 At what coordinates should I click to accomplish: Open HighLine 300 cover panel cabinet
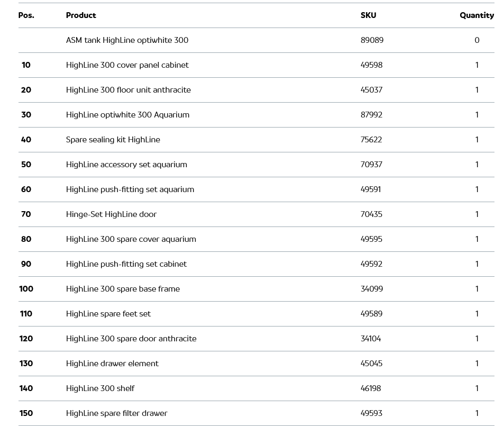click(127, 65)
